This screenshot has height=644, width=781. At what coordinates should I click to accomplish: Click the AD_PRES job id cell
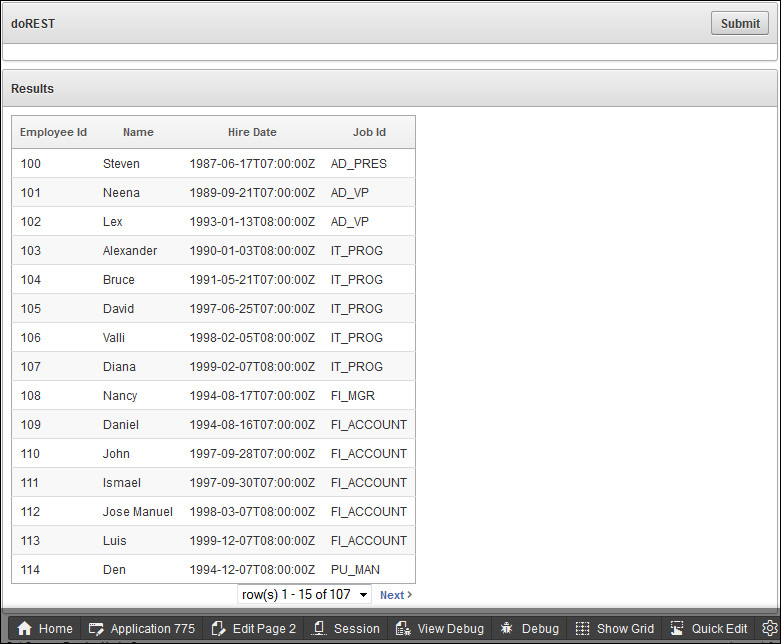[359, 164]
